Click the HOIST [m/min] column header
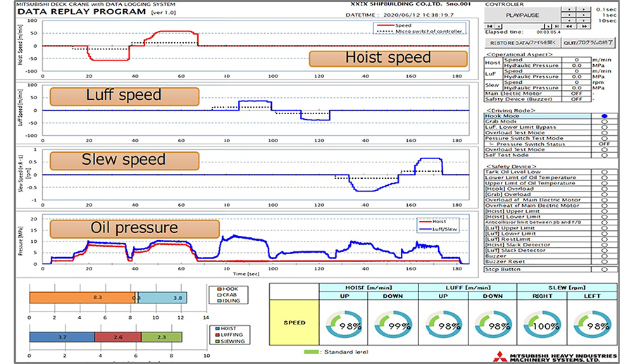634x364 pixels. point(368,288)
